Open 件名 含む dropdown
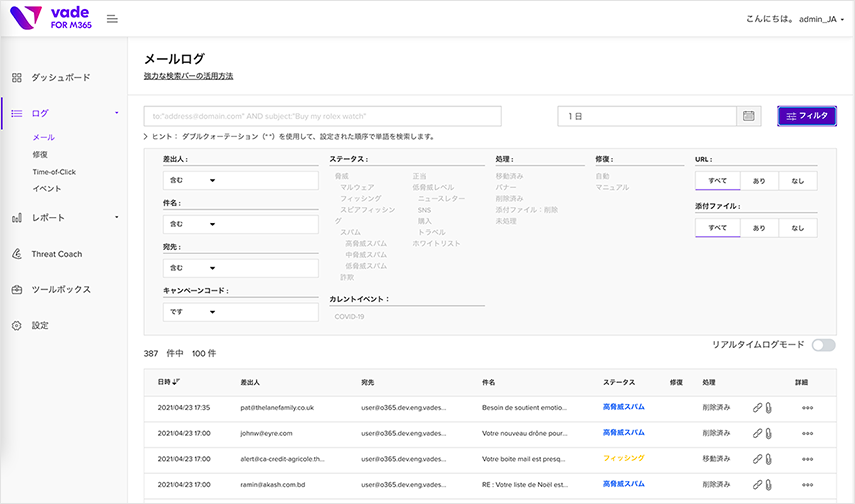The height and width of the screenshot is (504, 855). tap(192, 224)
